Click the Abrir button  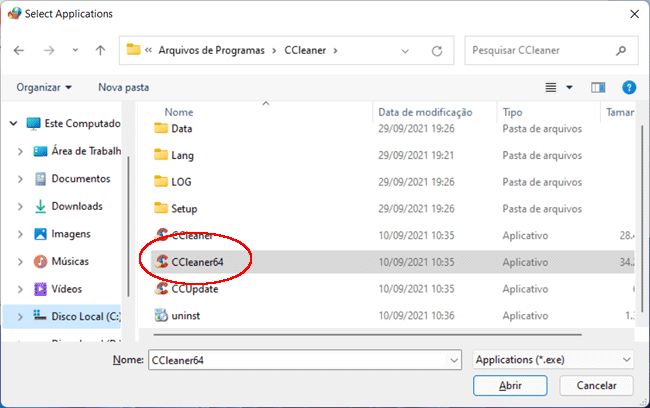(510, 385)
